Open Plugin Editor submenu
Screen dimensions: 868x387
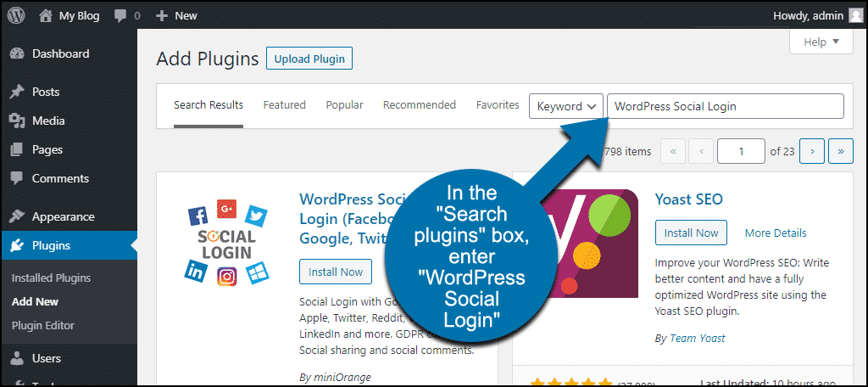coord(42,326)
